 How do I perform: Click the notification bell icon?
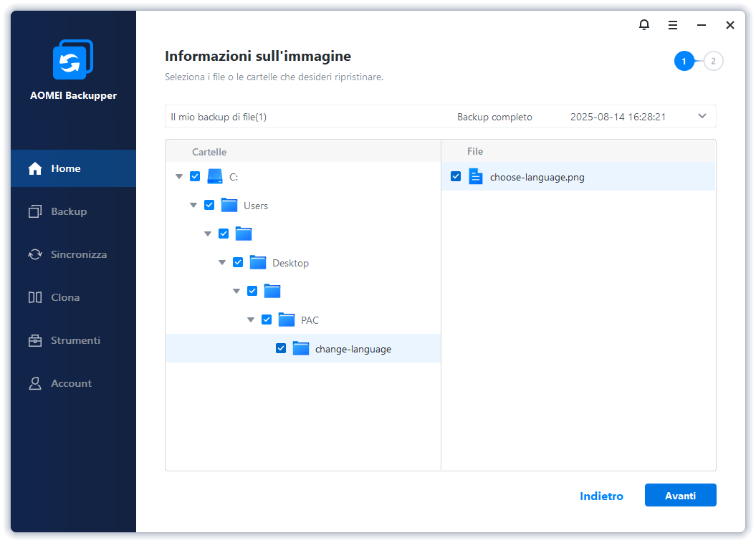(644, 25)
